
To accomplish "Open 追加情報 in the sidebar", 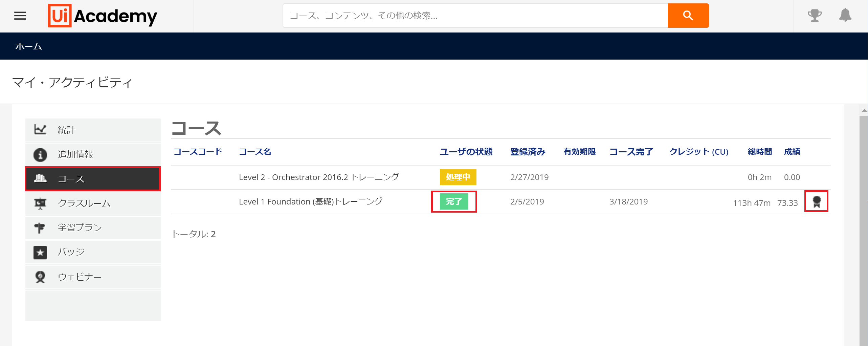I will tap(93, 154).
